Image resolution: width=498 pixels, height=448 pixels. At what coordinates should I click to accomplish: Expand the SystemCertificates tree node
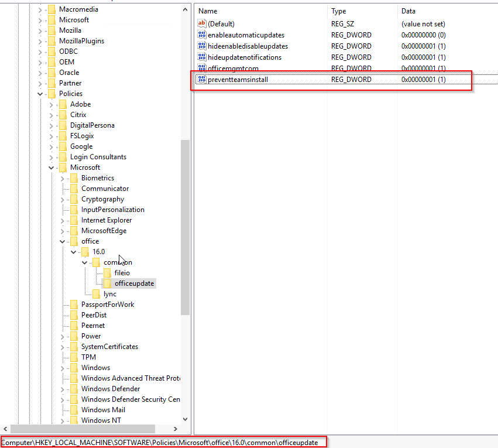tap(62, 347)
